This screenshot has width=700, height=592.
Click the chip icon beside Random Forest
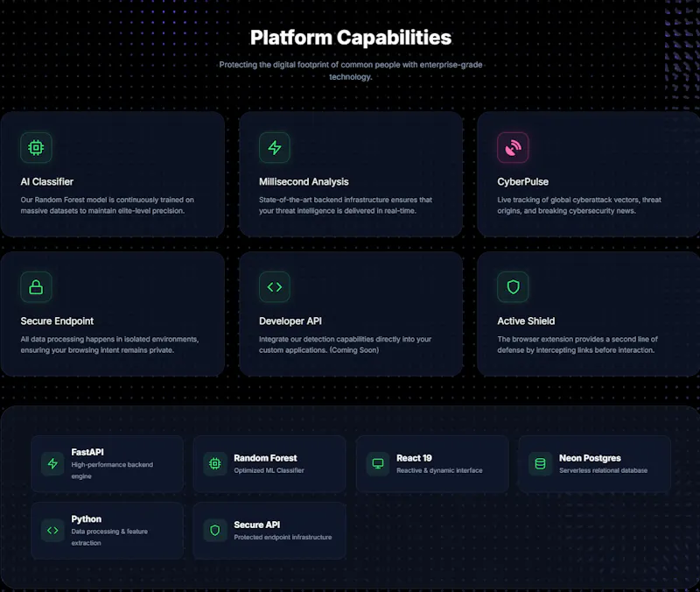click(215, 464)
